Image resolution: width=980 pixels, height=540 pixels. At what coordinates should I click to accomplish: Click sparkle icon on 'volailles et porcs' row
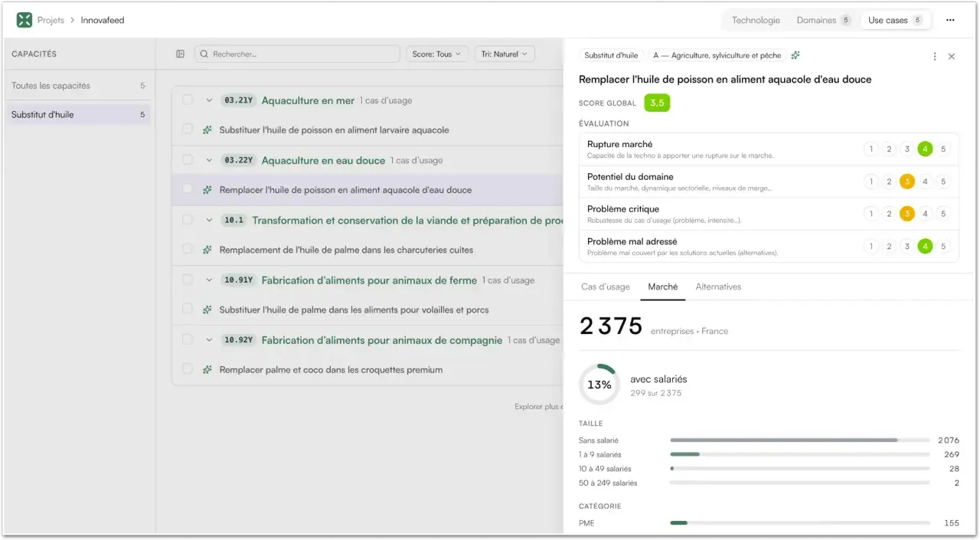pos(207,309)
